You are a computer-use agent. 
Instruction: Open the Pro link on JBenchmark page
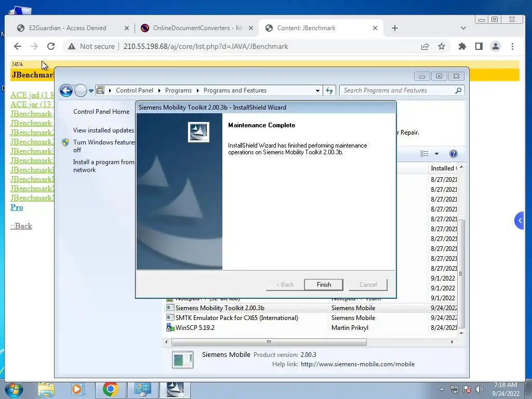pos(17,207)
